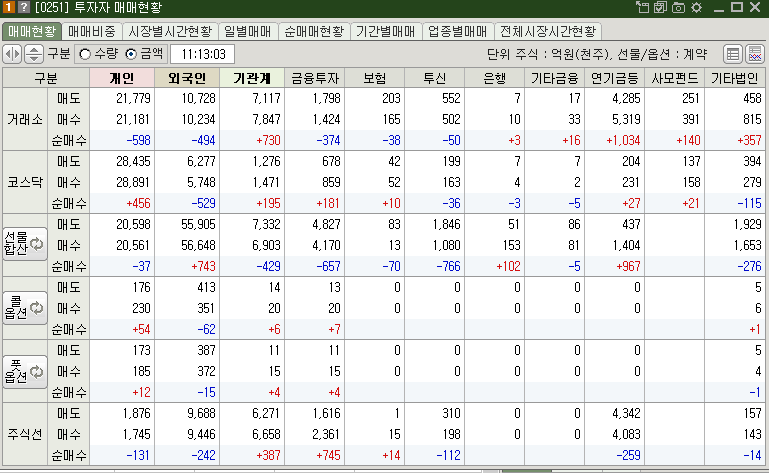Screen dimensions: 769x473
Task: Select the 코스닥 row group label
Action: tap(25, 182)
